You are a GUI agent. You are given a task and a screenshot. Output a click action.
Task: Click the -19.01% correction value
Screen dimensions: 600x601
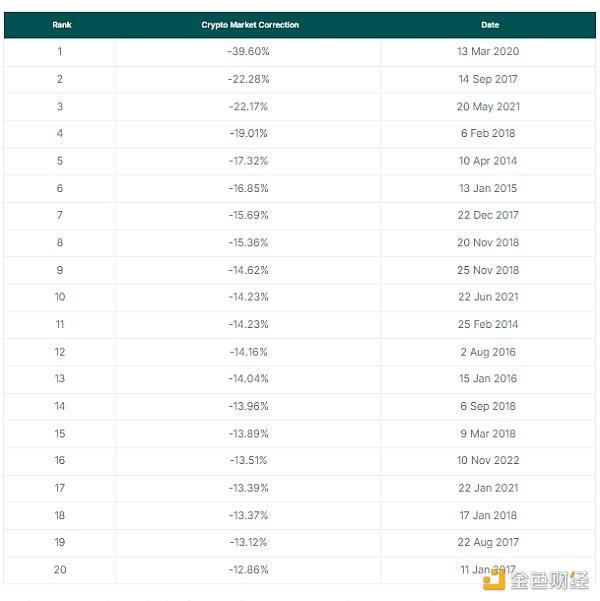coord(248,133)
